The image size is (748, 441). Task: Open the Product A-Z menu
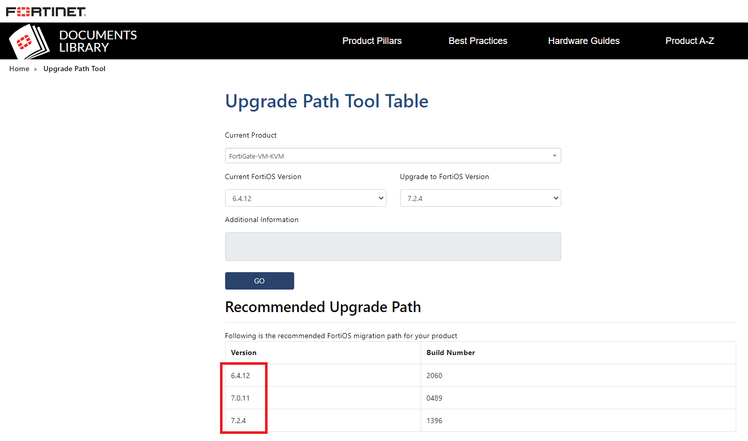689,41
